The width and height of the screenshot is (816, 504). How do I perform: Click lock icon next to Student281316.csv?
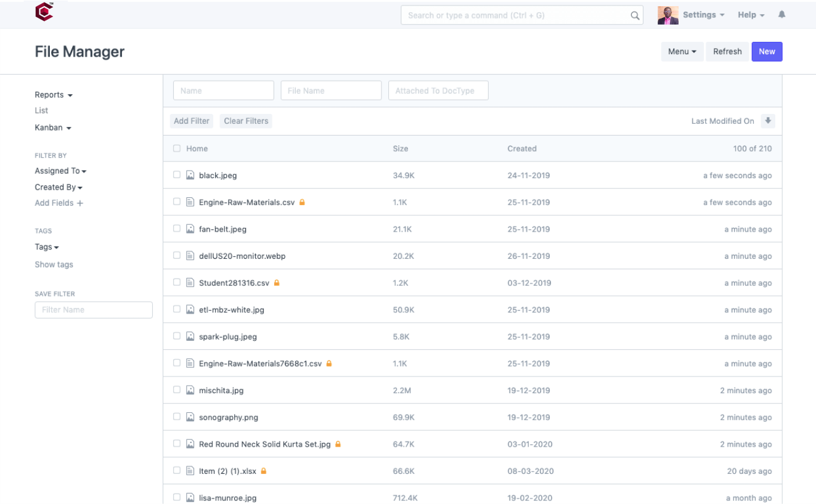coord(277,283)
